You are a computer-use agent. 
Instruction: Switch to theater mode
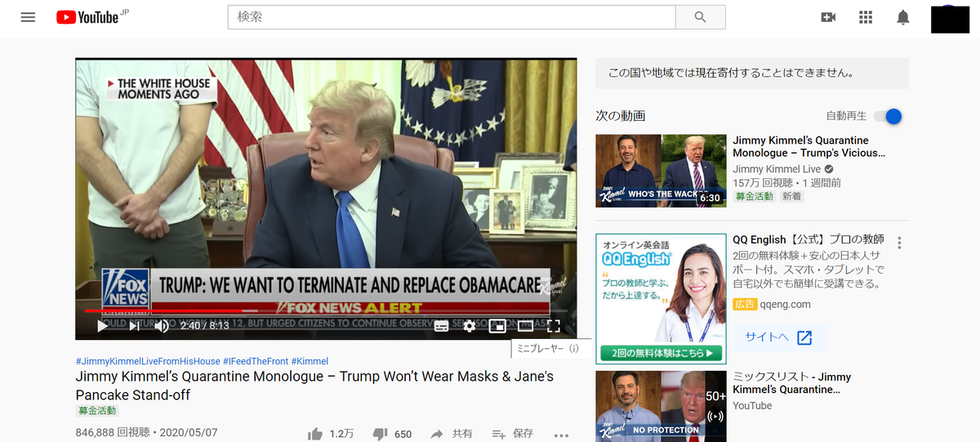(525, 326)
